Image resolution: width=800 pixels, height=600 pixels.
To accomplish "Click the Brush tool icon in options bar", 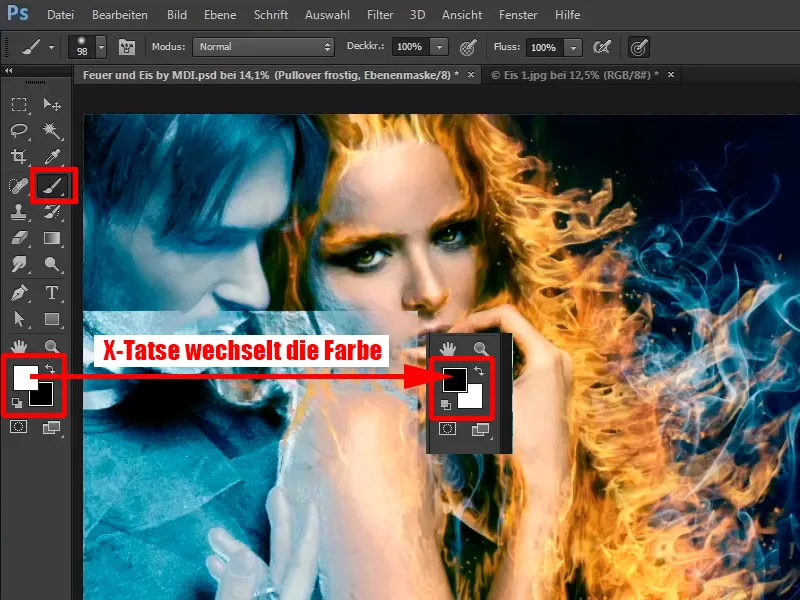I will pyautogui.click(x=32, y=47).
